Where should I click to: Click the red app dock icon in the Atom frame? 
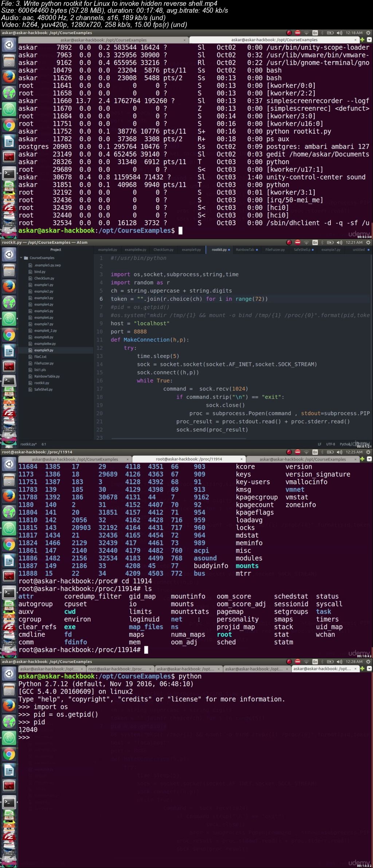tap(9, 366)
